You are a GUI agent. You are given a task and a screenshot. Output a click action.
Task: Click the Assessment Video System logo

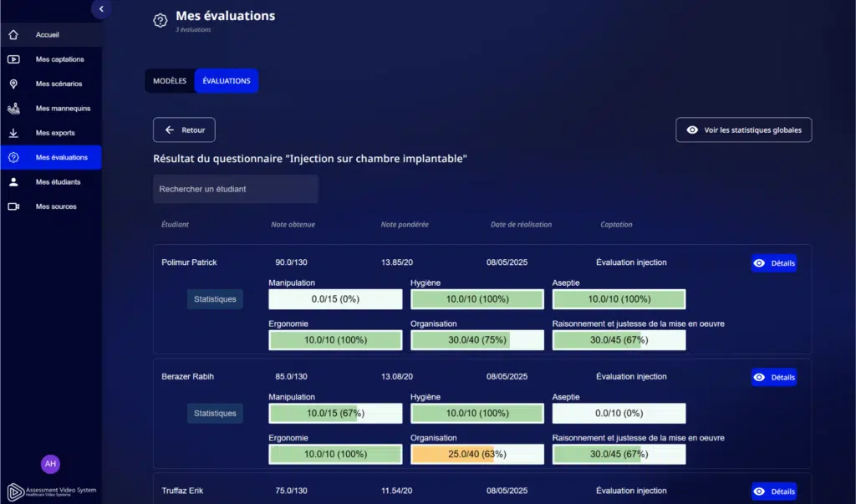point(52,491)
